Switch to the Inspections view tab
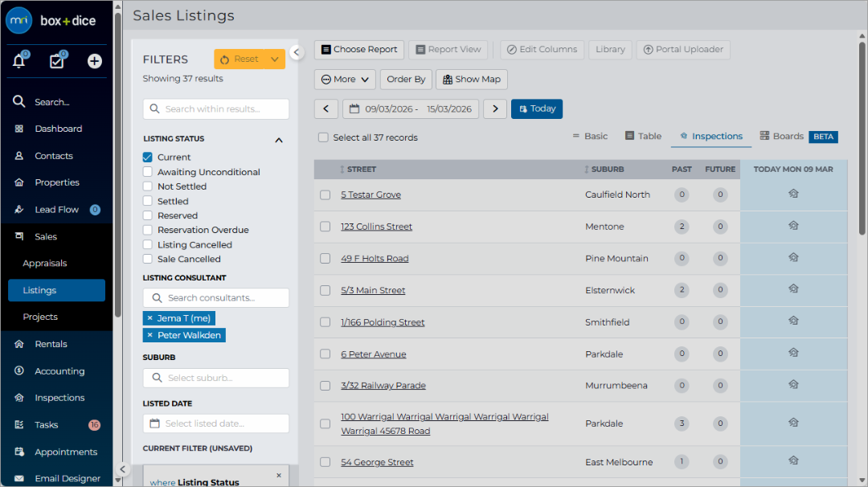868x487 pixels. tap(711, 136)
